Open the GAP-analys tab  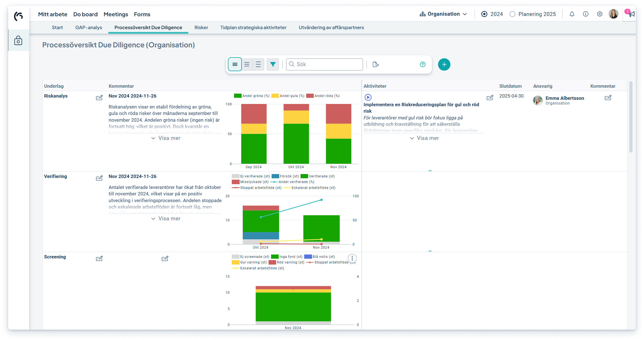point(89,27)
